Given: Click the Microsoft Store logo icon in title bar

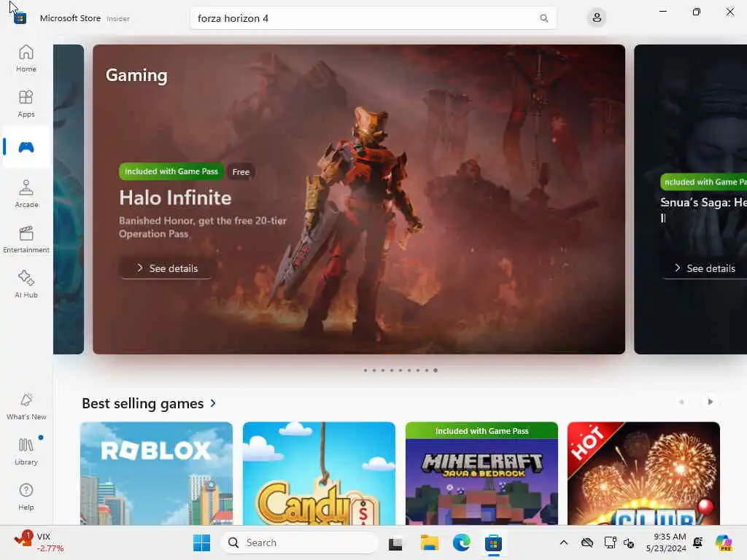Looking at the screenshot, I should coord(20,18).
